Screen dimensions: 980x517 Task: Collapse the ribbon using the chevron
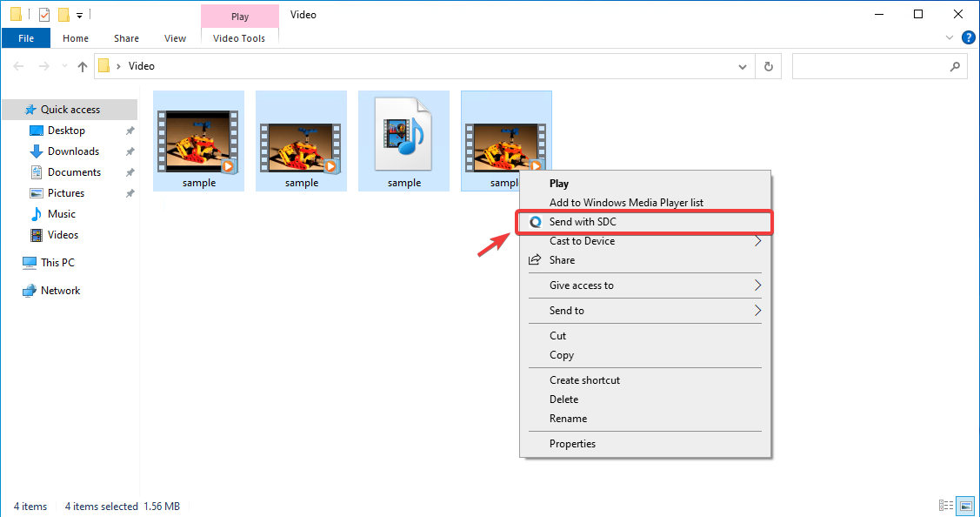949,37
